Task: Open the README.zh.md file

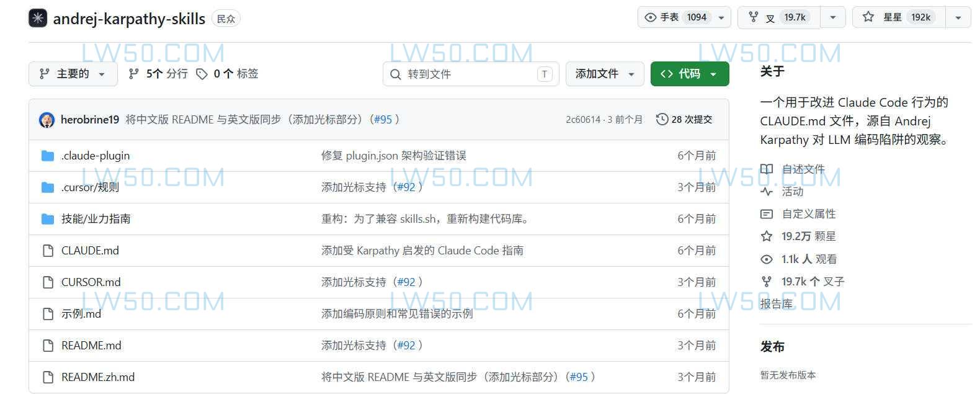Action: click(x=98, y=377)
